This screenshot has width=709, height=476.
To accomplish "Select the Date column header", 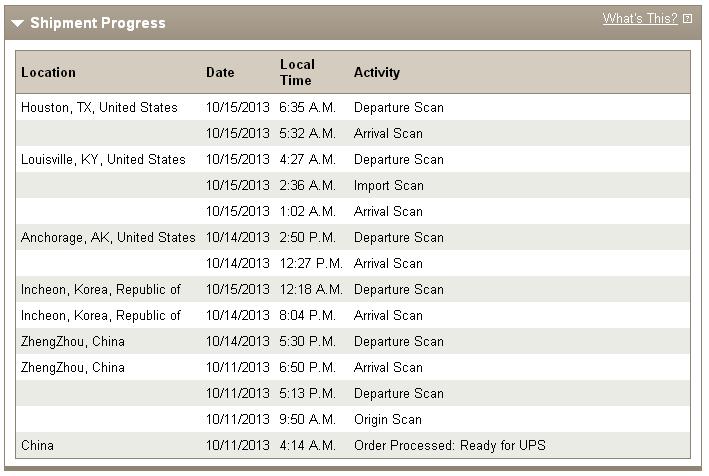I will pyautogui.click(x=220, y=72).
